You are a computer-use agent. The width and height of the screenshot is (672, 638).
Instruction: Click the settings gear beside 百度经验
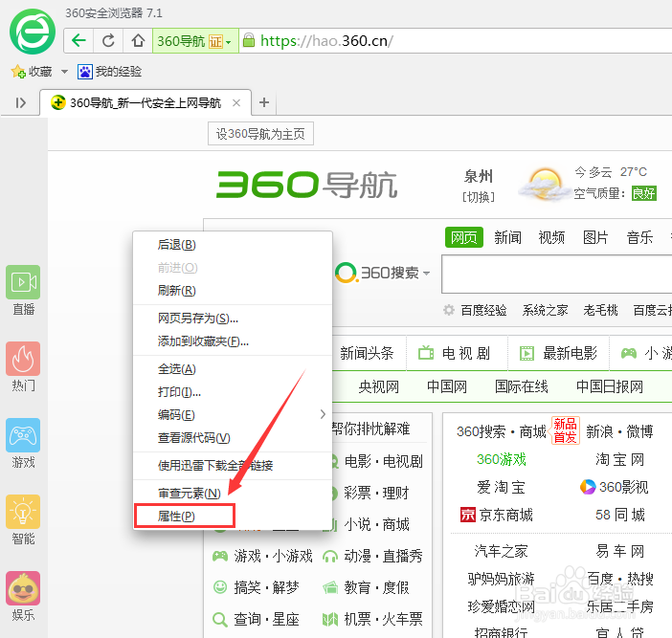[448, 310]
